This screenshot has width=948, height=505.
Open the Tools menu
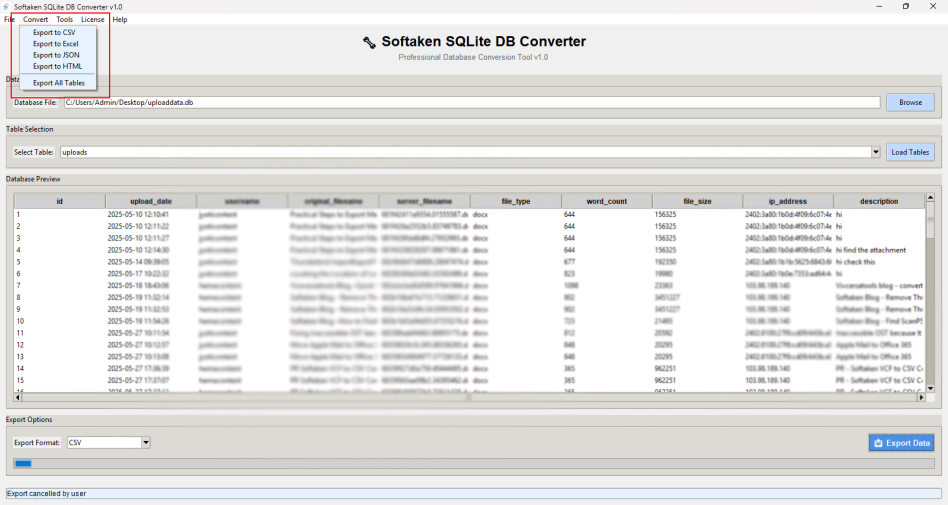click(x=64, y=19)
